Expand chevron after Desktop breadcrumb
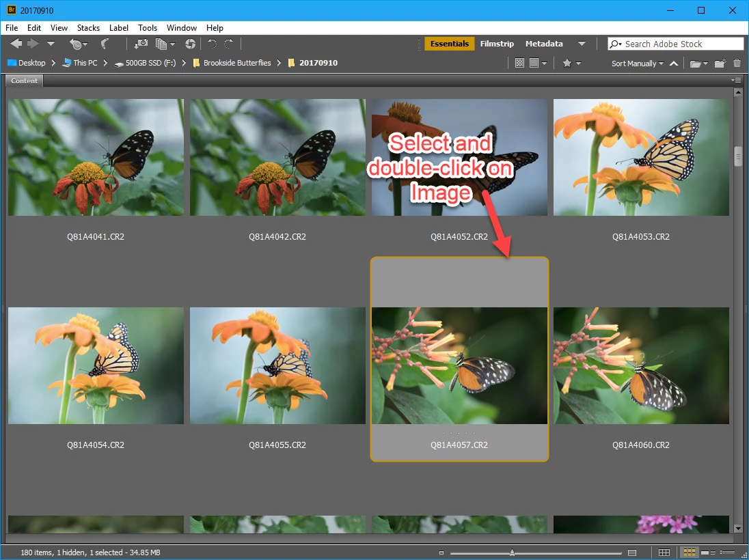Screen dimensions: 749x560 (54, 63)
